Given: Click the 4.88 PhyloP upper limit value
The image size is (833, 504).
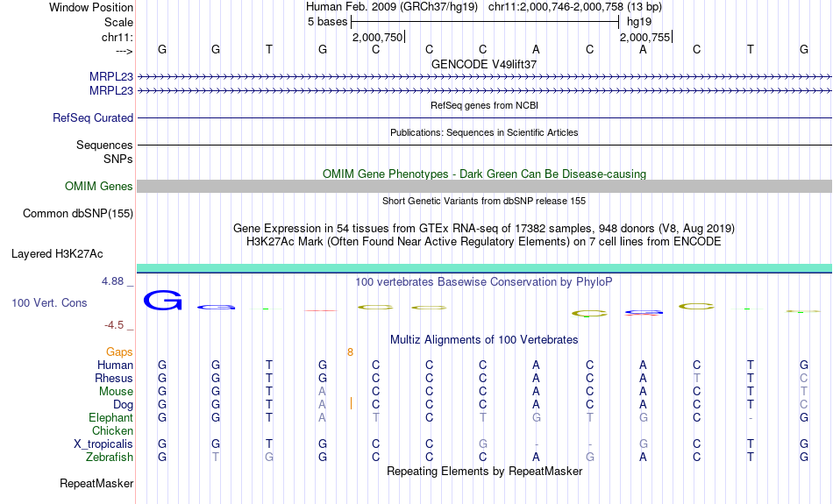Looking at the screenshot, I should [x=112, y=281].
